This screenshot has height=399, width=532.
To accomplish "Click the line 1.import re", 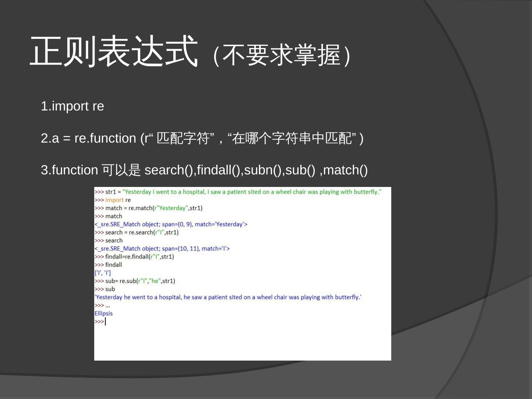I will coord(72,106).
